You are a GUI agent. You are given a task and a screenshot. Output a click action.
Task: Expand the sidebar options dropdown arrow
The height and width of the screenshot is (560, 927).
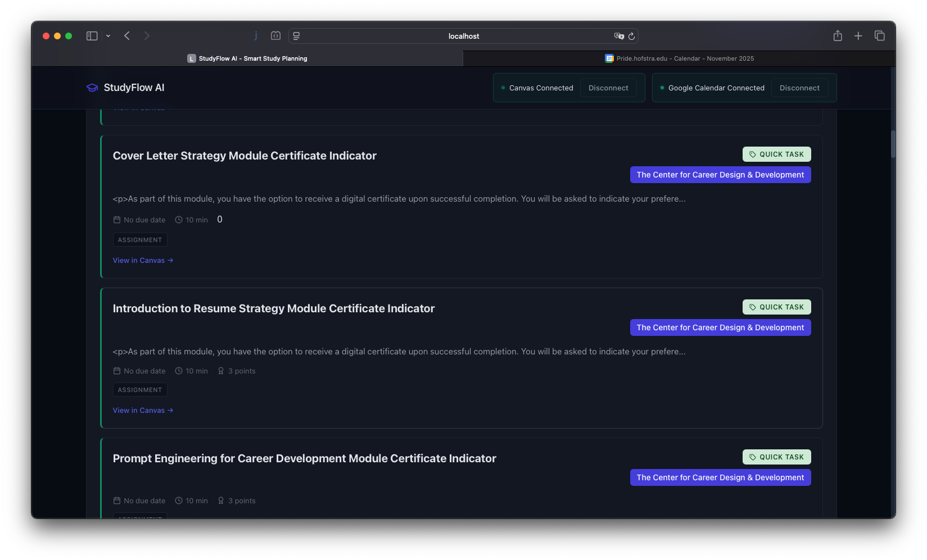pyautogui.click(x=108, y=36)
